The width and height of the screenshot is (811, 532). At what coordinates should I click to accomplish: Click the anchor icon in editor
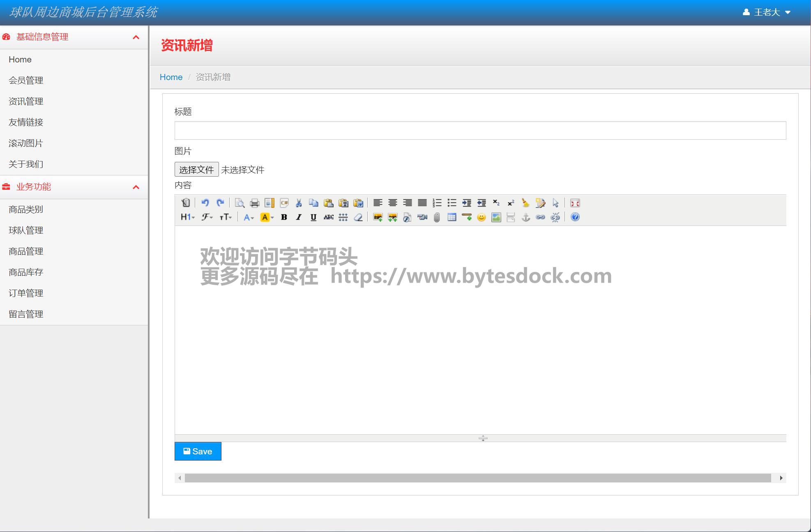coord(525,217)
